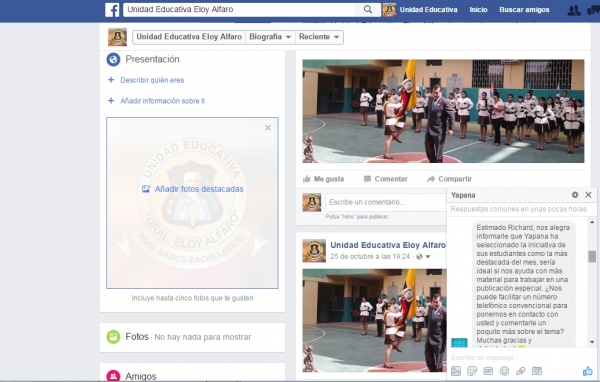Image resolution: width=600 pixels, height=382 pixels.
Task: Add a GIF to the chat
Action: pos(488,371)
